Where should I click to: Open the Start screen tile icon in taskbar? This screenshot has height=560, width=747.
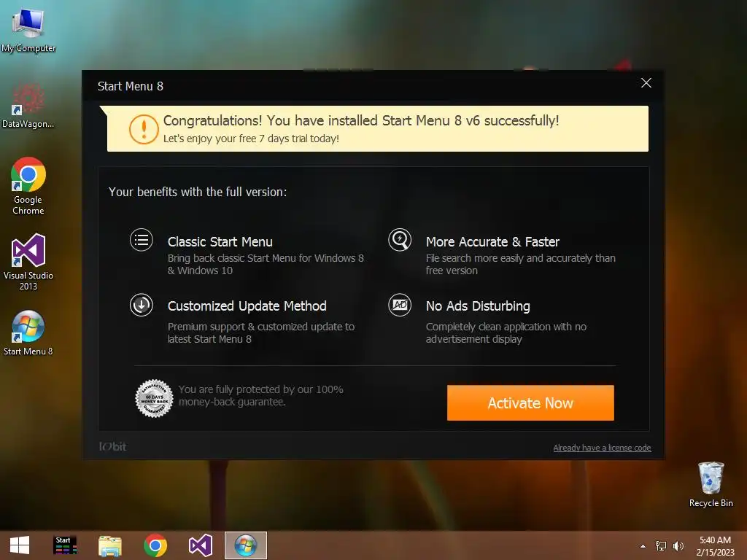click(65, 545)
